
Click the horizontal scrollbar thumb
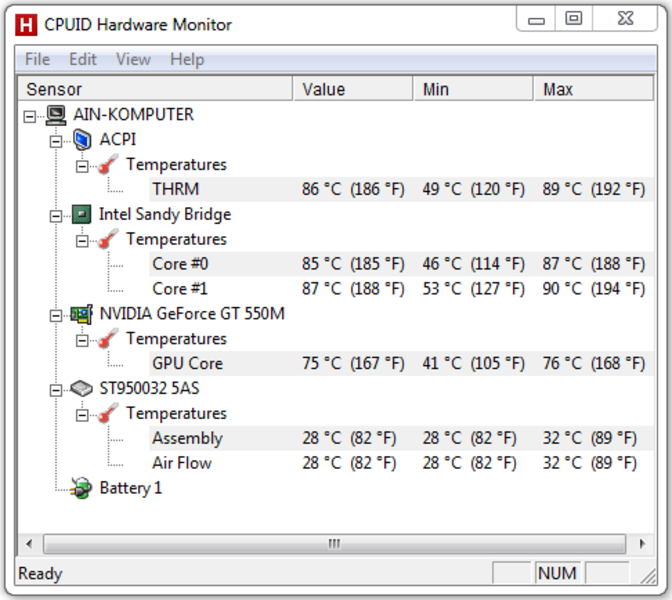[334, 544]
